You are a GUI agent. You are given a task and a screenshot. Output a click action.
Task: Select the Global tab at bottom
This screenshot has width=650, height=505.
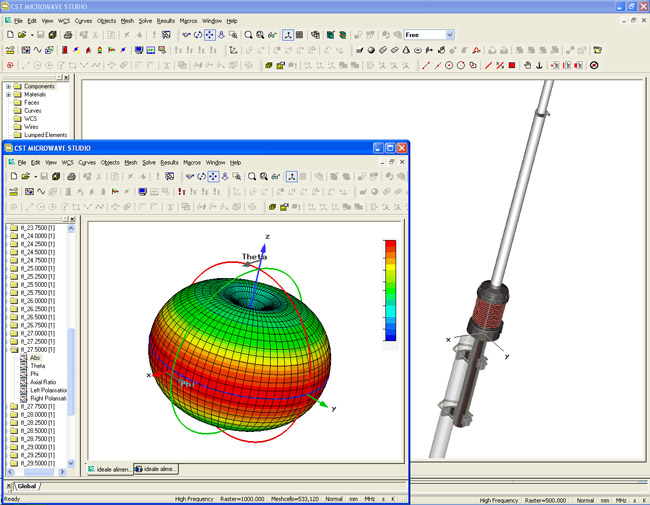pyautogui.click(x=29, y=487)
